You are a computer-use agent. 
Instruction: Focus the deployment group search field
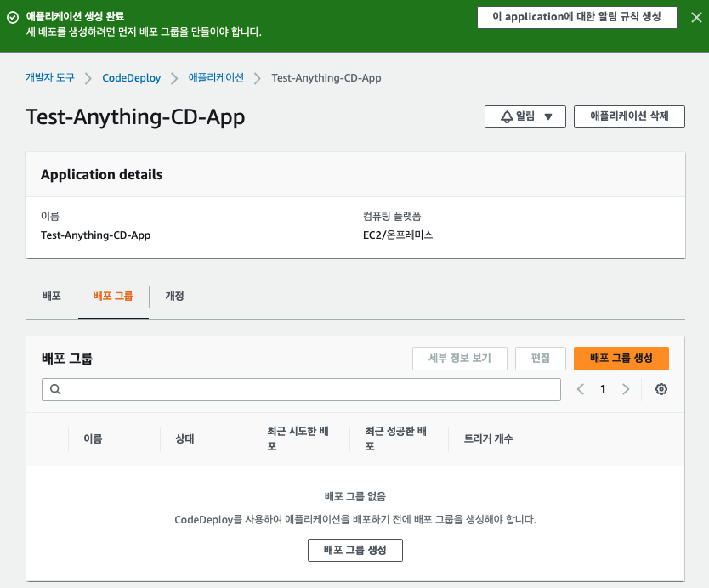tap(301, 389)
